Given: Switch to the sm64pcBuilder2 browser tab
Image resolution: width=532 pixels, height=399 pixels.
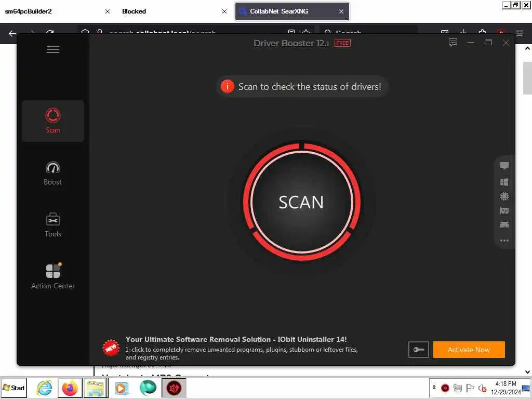Looking at the screenshot, I should (57, 11).
